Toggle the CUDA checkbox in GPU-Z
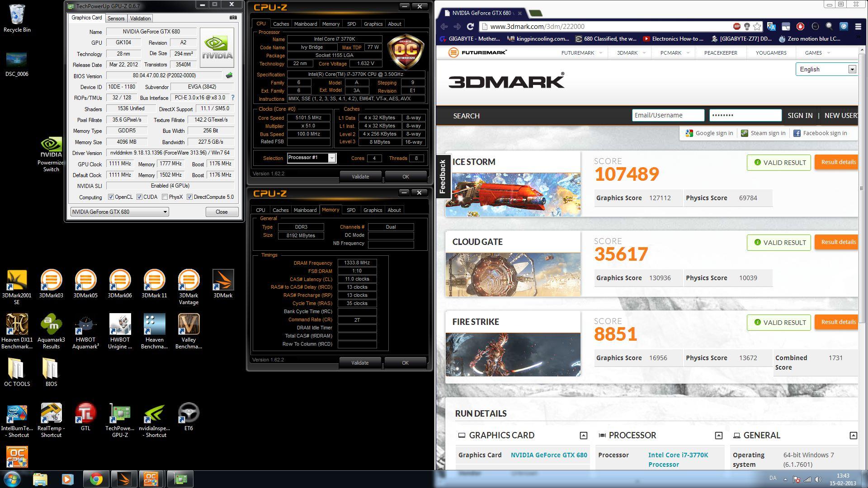 (x=140, y=197)
